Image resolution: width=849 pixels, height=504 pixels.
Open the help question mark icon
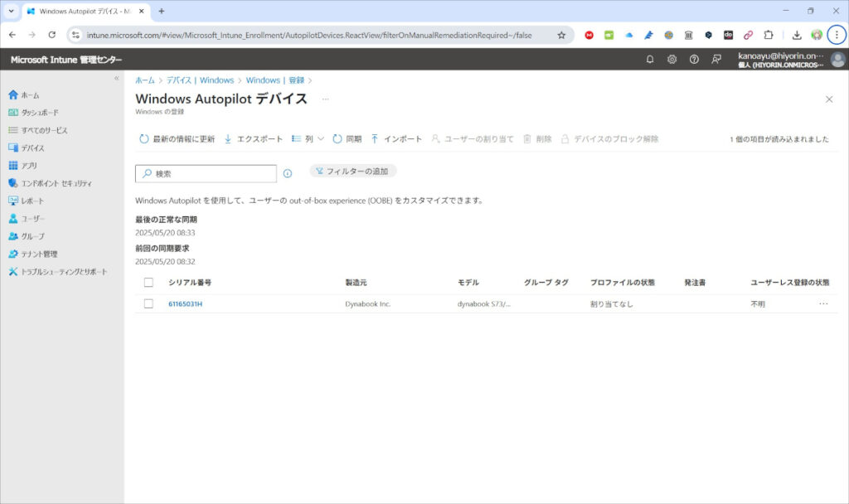(694, 60)
